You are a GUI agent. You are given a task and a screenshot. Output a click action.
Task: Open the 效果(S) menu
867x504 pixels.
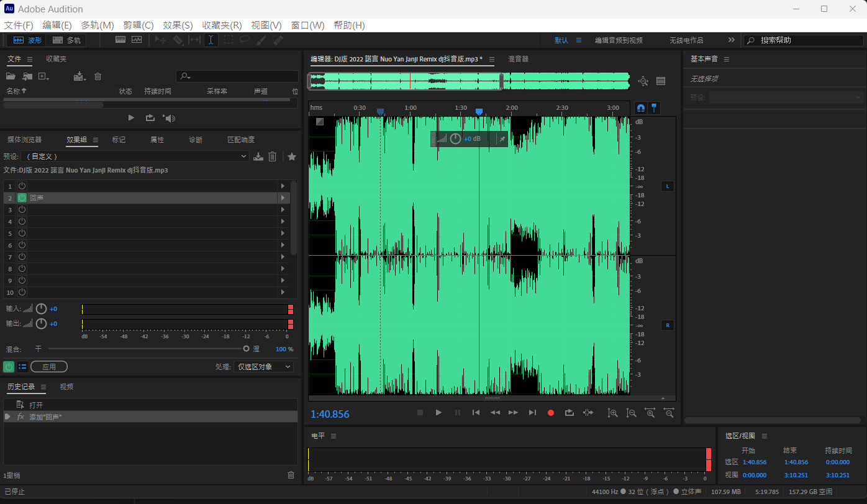178,25
